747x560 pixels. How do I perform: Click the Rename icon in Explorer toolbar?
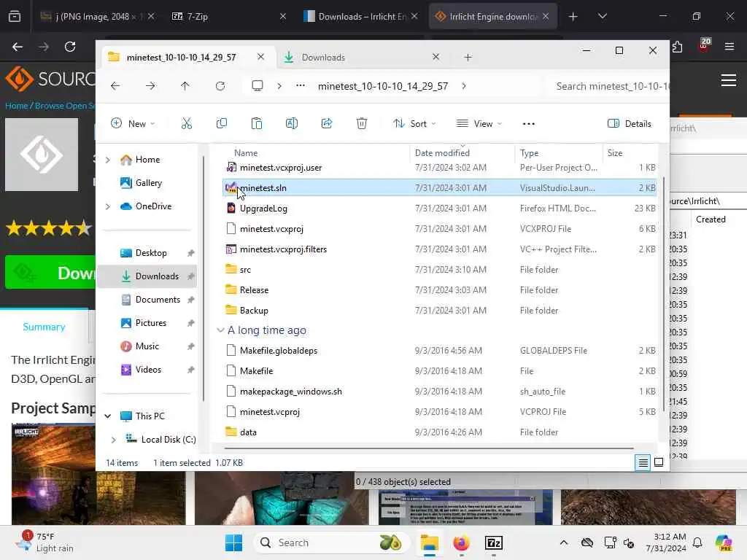(x=292, y=124)
